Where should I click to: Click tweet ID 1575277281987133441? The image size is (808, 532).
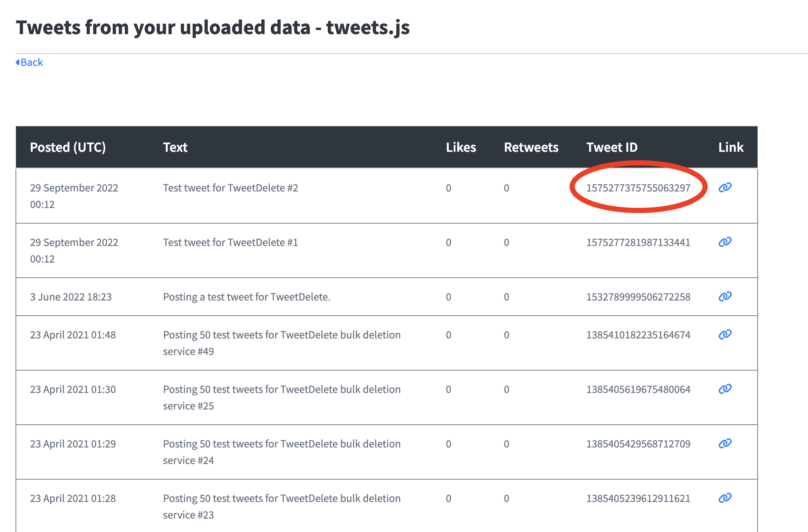click(638, 243)
